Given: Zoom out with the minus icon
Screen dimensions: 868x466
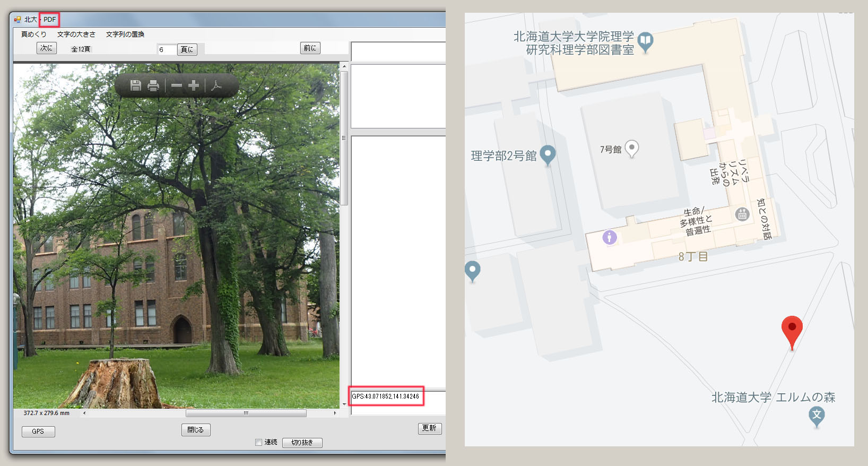Looking at the screenshot, I should tap(177, 85).
